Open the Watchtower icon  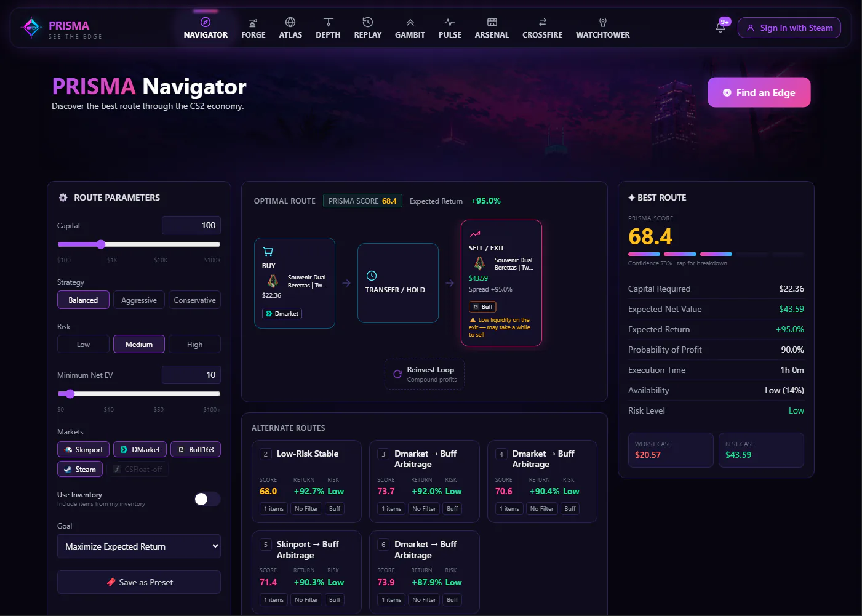pyautogui.click(x=602, y=23)
